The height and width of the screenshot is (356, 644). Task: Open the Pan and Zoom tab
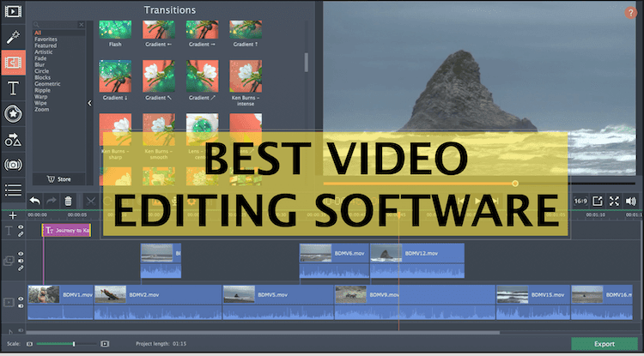pyautogui.click(x=13, y=165)
